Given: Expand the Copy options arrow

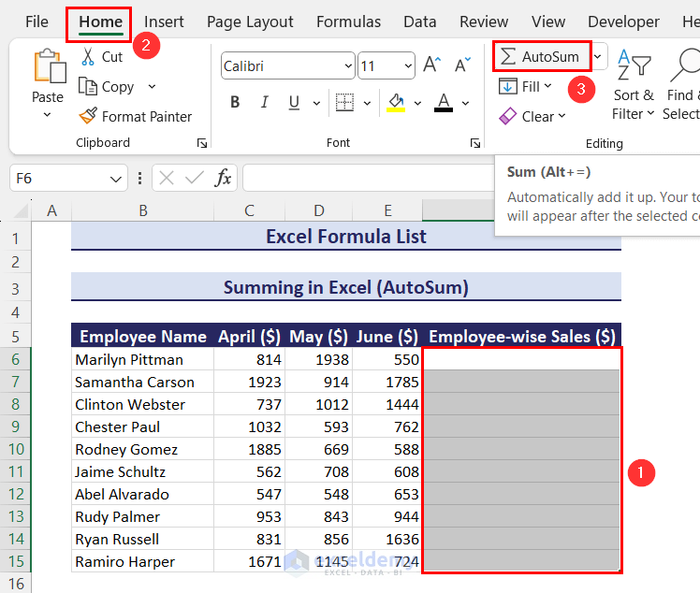Looking at the screenshot, I should coord(152,87).
